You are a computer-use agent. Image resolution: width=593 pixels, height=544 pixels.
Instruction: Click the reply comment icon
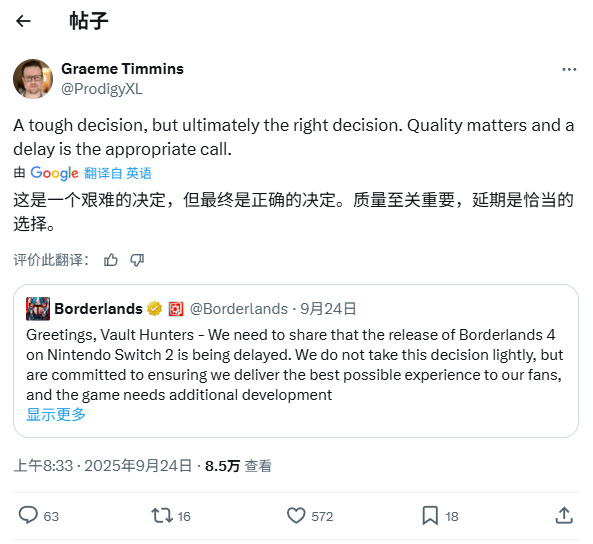point(28,515)
